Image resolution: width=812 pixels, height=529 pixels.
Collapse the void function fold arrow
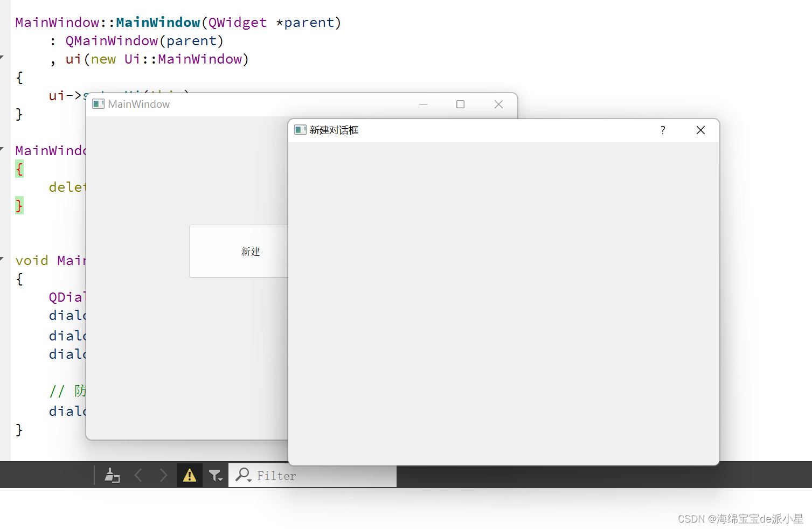coord(2,259)
